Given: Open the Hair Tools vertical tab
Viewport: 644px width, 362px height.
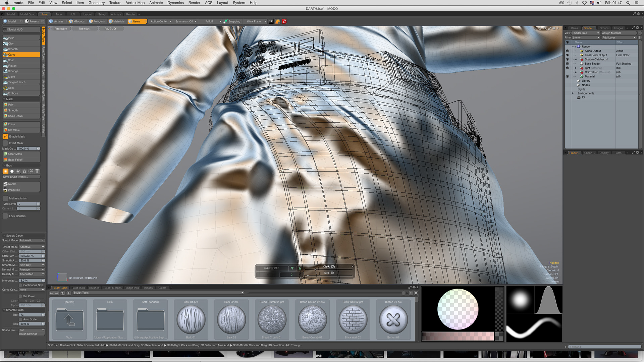Looking at the screenshot, I should 43,70.
